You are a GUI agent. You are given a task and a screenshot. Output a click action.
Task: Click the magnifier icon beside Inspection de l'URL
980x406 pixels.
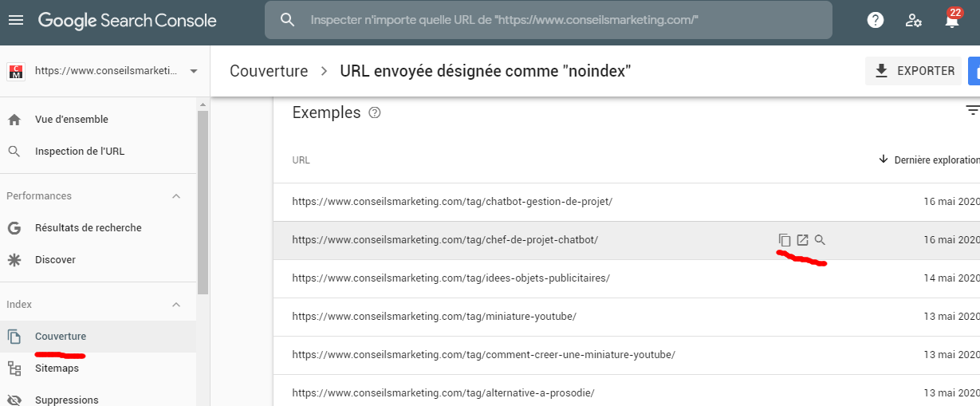pyautogui.click(x=14, y=152)
